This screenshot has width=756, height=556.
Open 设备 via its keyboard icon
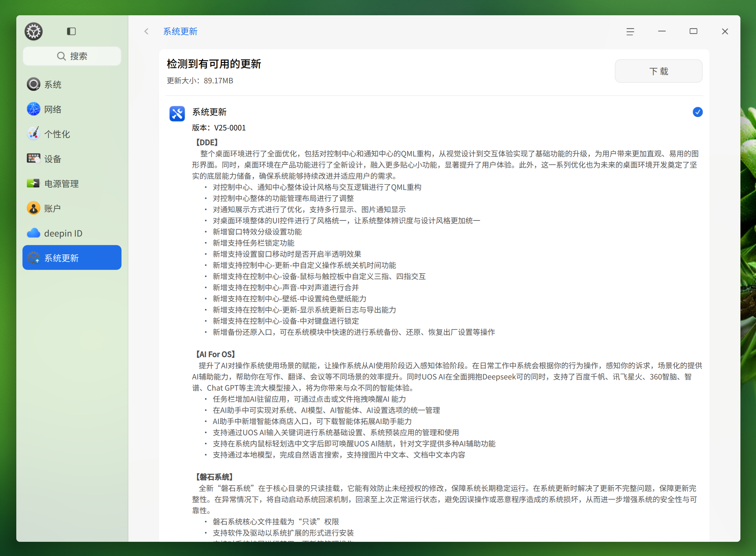coord(34,159)
